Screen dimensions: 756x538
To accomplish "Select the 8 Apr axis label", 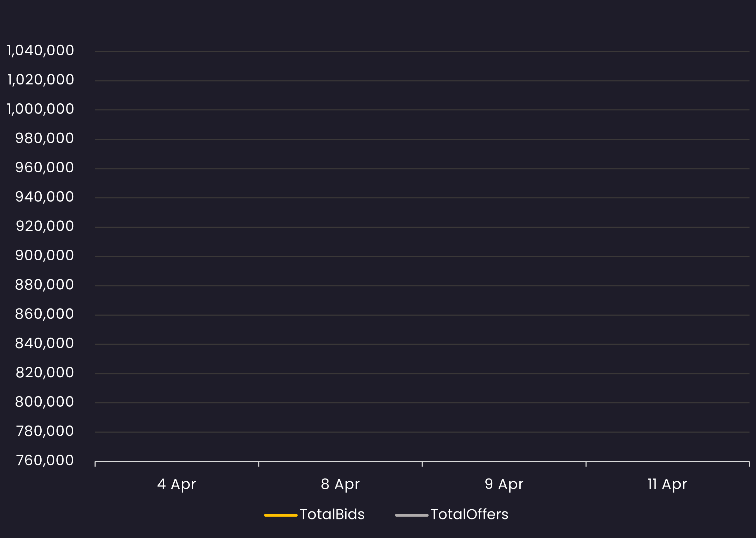I will 340,485.
